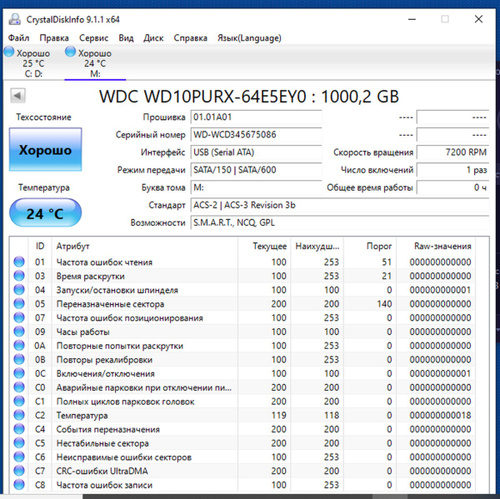
Task: Click the status icon for attribute C8
Action: 19,485
